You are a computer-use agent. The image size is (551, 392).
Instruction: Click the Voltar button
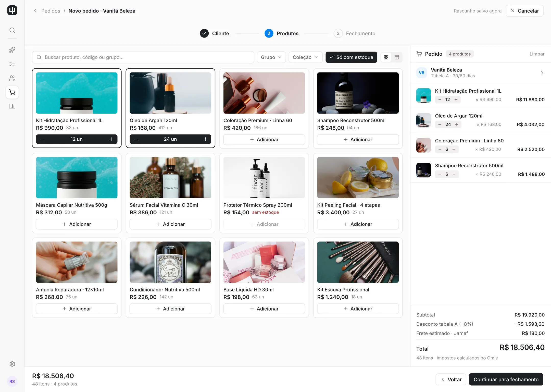point(451,379)
